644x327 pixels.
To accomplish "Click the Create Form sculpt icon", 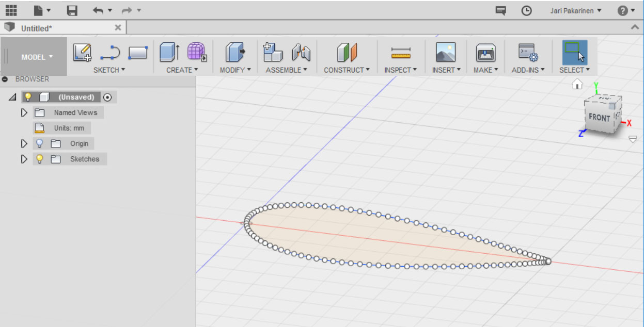I will click(x=197, y=52).
